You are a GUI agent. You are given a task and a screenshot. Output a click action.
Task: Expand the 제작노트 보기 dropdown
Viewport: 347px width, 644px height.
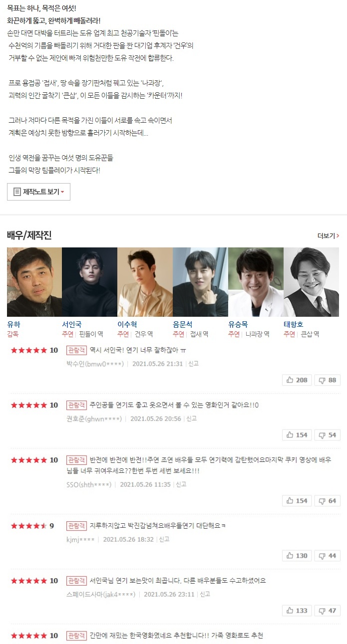pos(38,192)
